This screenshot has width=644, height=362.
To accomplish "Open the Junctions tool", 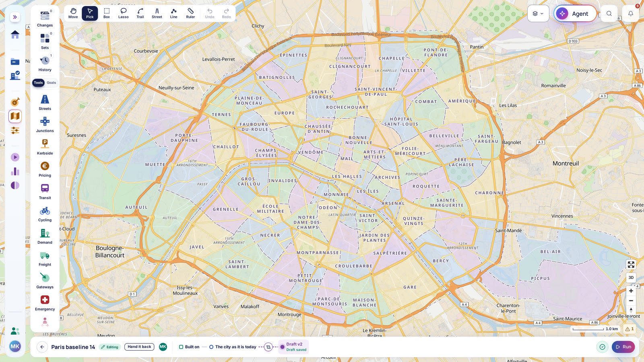I will click(x=45, y=124).
